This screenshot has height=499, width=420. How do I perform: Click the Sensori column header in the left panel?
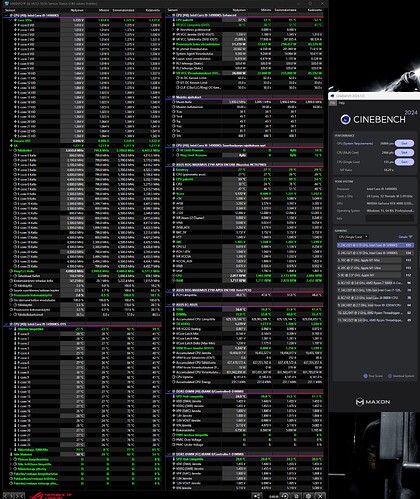pos(10,10)
